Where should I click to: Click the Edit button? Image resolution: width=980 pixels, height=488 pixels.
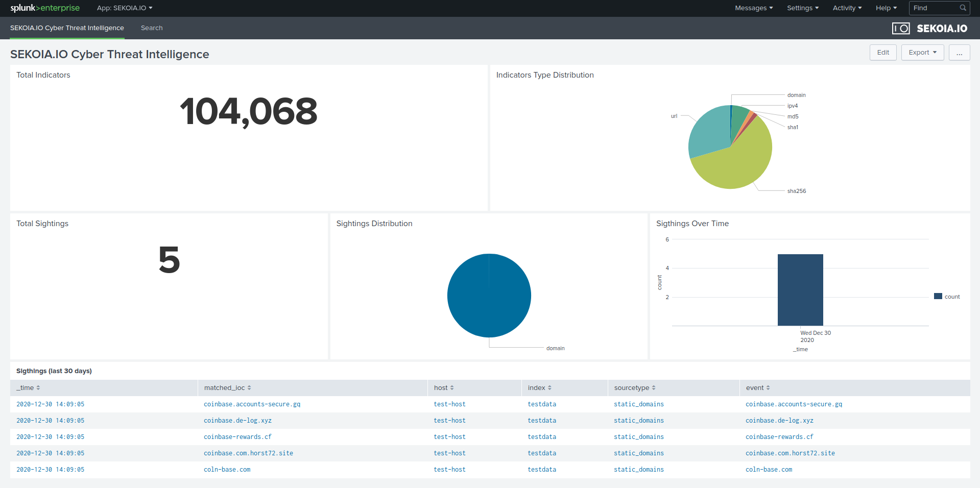pos(883,53)
